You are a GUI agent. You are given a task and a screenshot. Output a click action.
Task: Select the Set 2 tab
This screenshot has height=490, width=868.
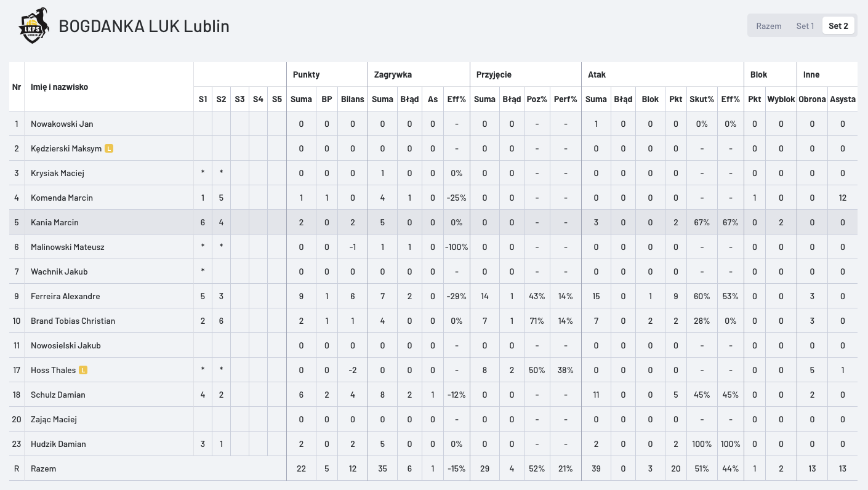pos(838,26)
